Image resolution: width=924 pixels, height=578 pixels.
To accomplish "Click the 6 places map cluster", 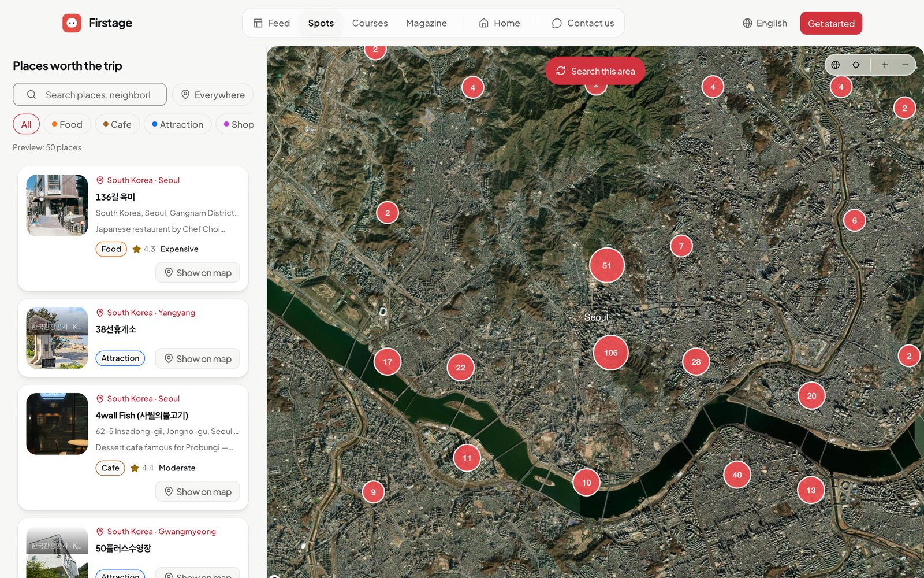I will 855,220.
